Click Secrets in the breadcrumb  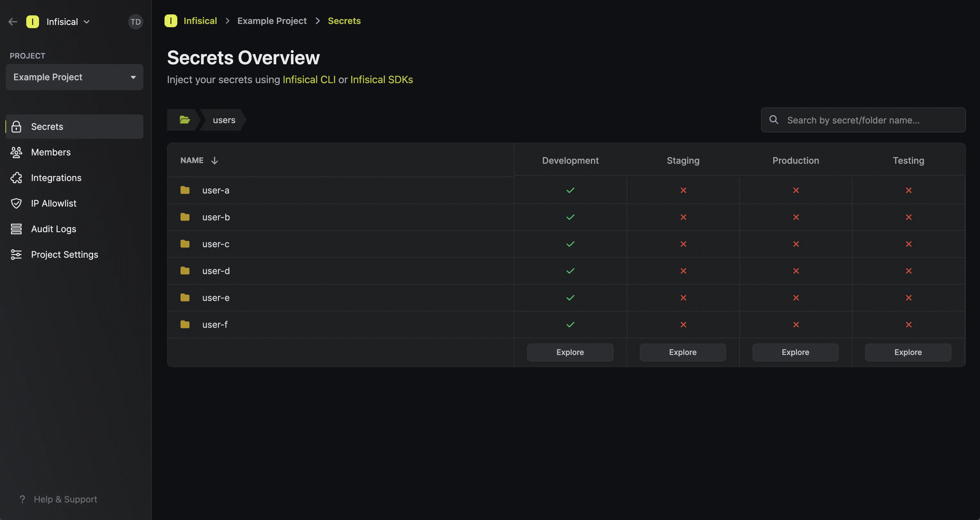click(344, 20)
